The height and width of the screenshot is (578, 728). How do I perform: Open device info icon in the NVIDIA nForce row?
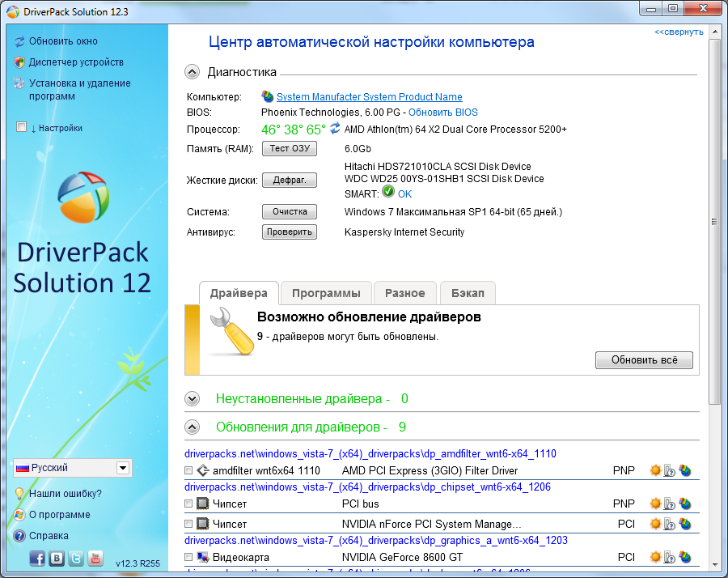(x=670, y=524)
